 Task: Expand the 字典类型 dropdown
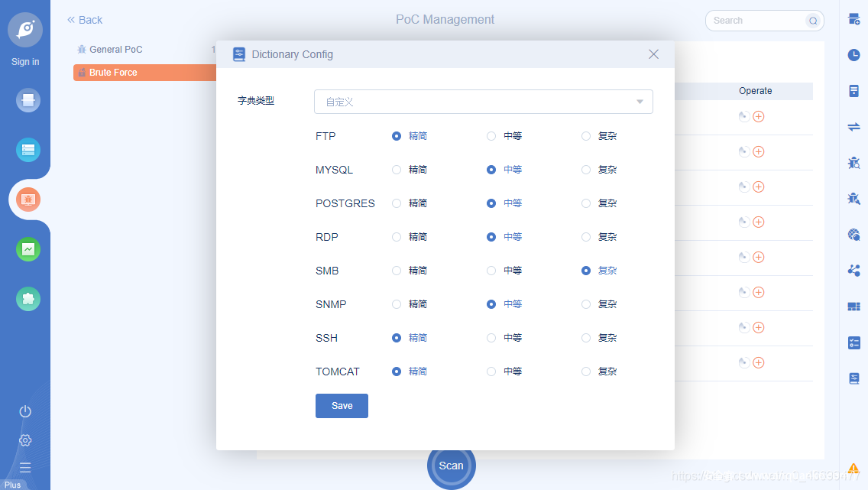(x=483, y=102)
